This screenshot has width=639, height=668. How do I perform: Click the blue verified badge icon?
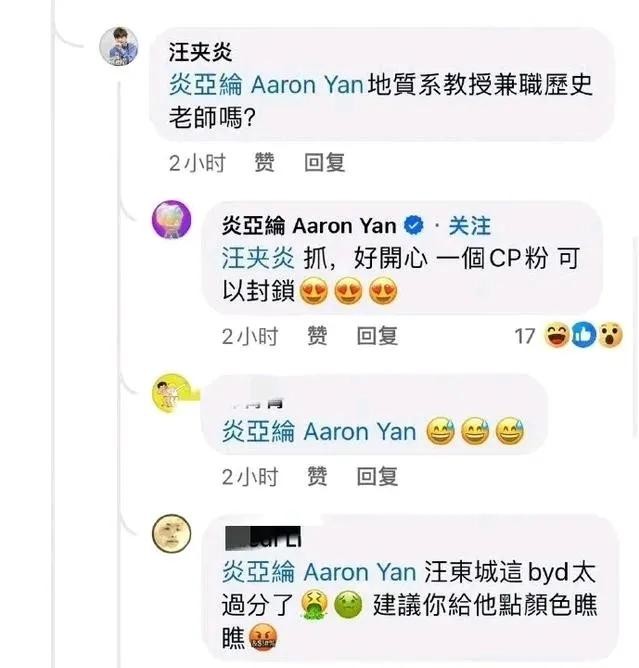click(413, 226)
